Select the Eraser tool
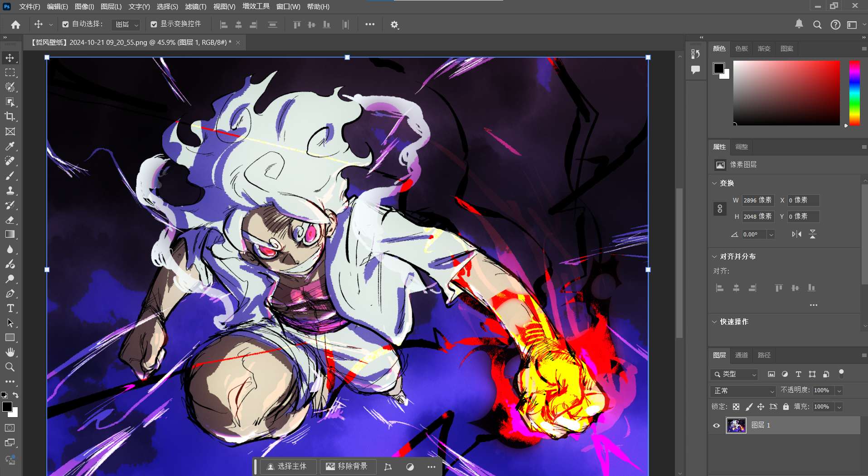The width and height of the screenshot is (868, 476). tap(10, 220)
